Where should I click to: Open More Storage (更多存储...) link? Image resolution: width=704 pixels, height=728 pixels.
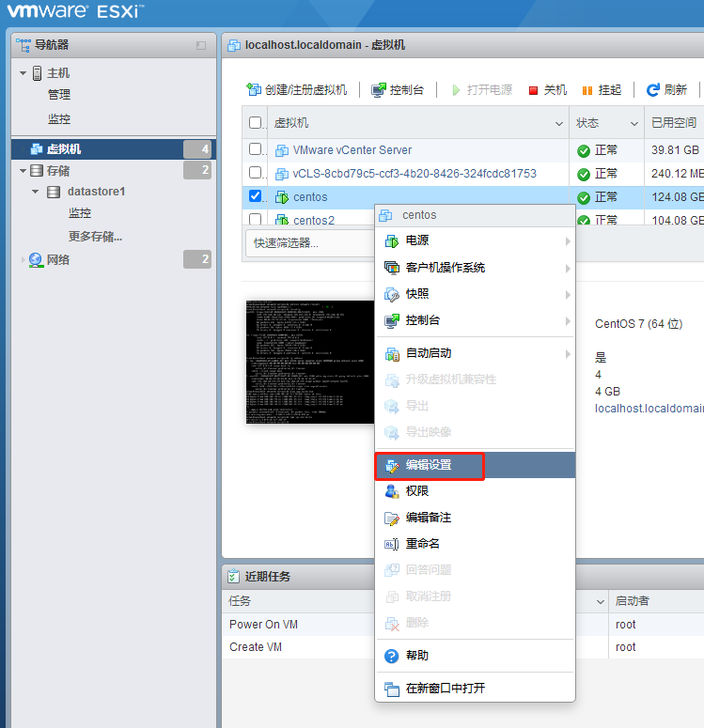click(95, 237)
